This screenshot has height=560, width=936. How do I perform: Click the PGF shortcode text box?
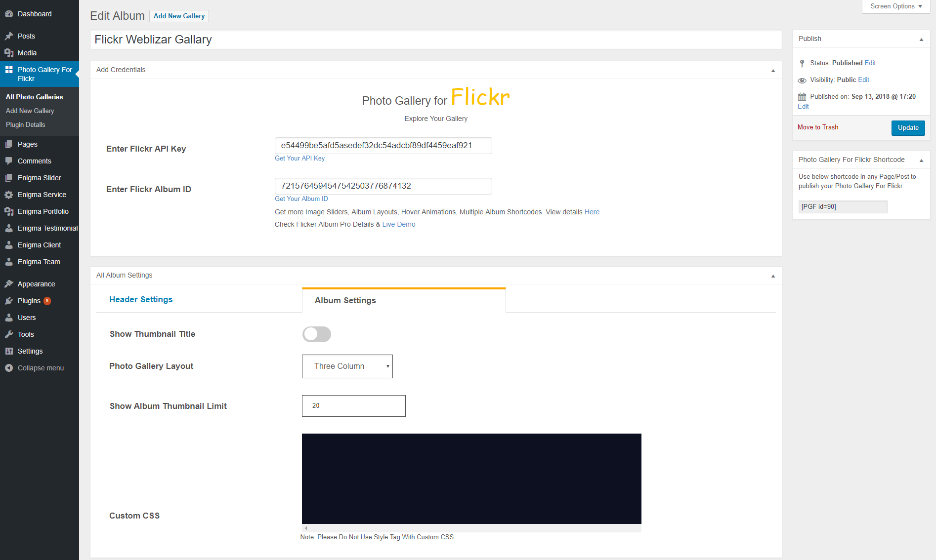pos(843,207)
